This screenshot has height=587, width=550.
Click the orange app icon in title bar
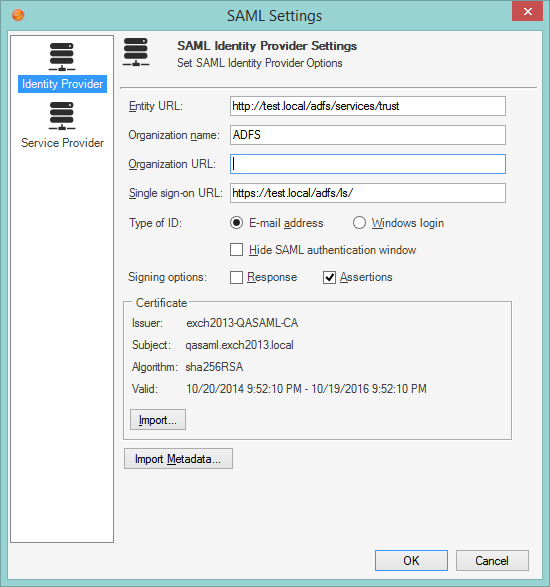pyautogui.click(x=18, y=15)
